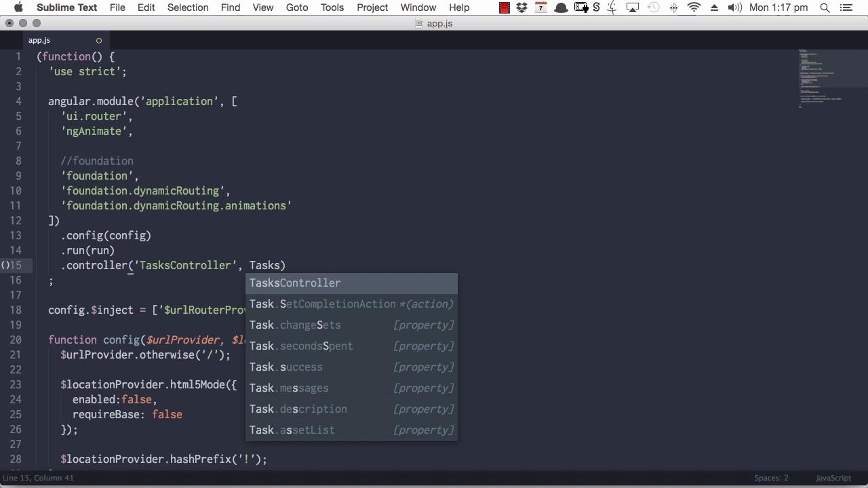Click $urlProvider.otherwise('/') line
868x488 pixels.
[146, 354]
